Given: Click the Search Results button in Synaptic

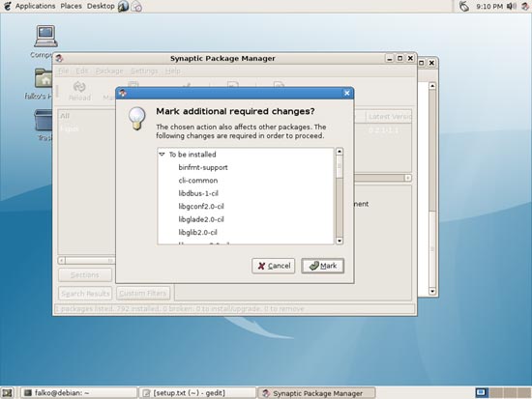Looking at the screenshot, I should click(x=85, y=294).
